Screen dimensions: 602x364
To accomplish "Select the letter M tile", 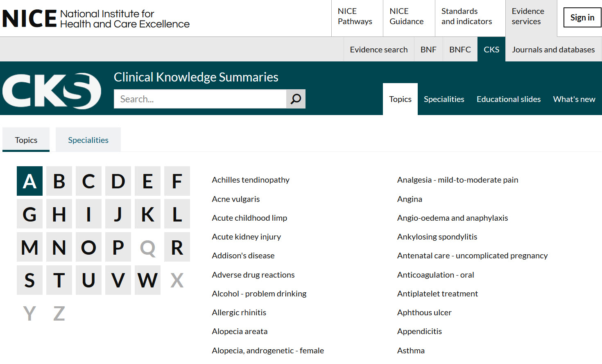I will (x=29, y=247).
